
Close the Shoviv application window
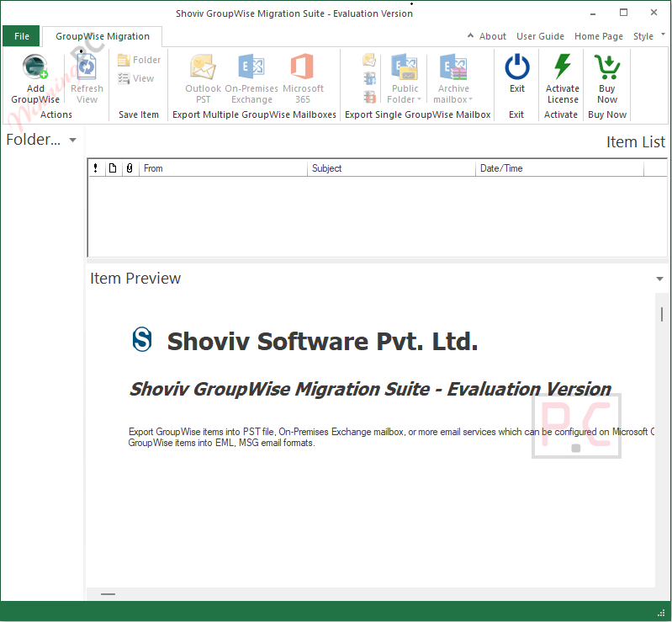pos(653,13)
